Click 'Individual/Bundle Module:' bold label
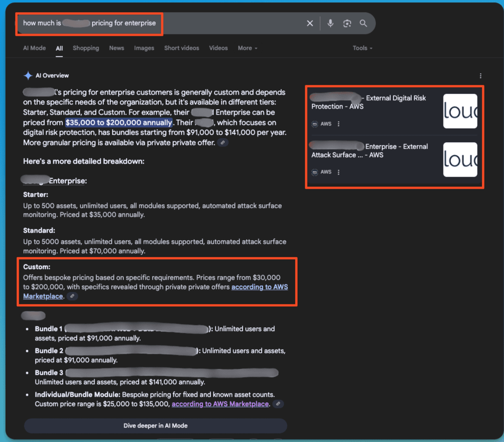Image resolution: width=504 pixels, height=442 pixels. [77, 394]
